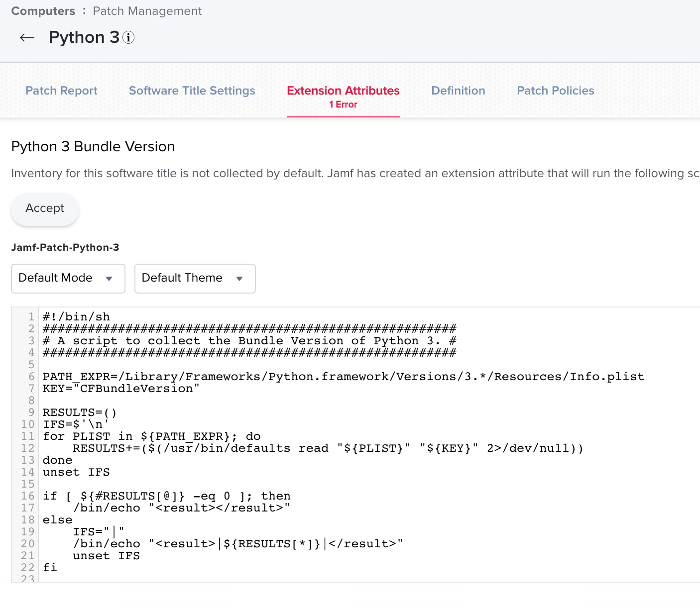700x608 pixels.
Task: Click line number 14 in gutter
Action: (x=28, y=472)
